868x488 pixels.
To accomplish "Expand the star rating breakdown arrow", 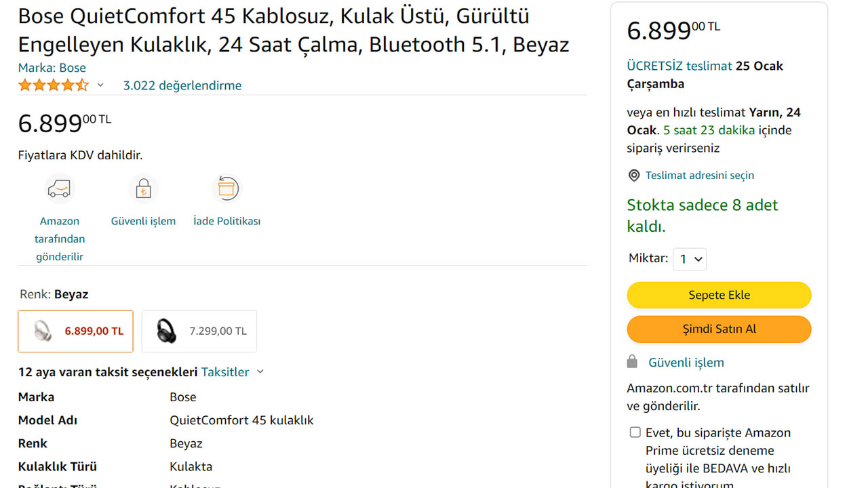I will pos(100,85).
